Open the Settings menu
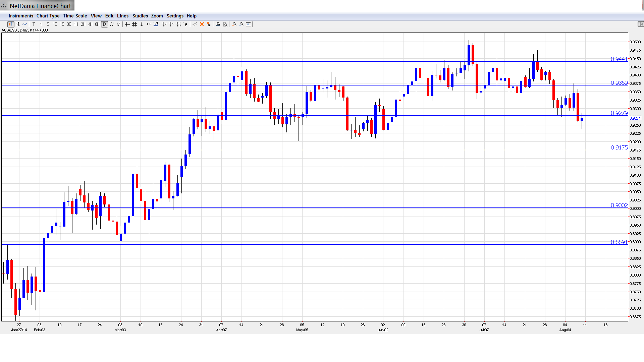This screenshot has height=362, width=644. 175,16
